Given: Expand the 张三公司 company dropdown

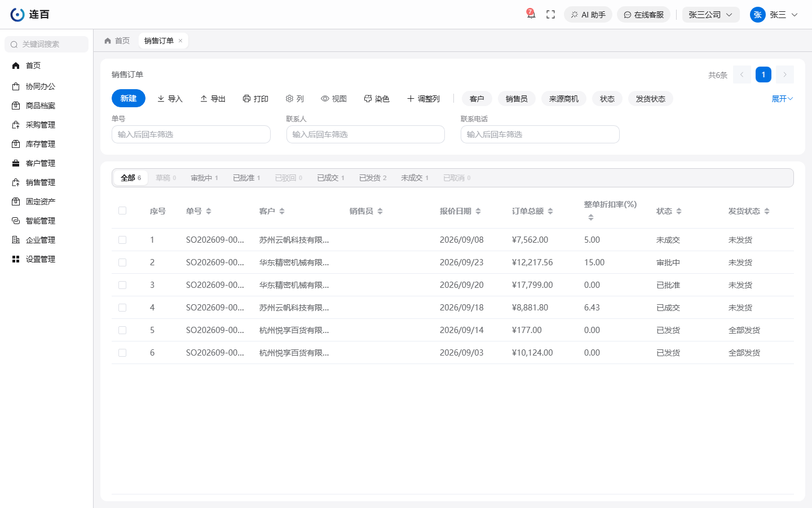Looking at the screenshot, I should coord(710,15).
